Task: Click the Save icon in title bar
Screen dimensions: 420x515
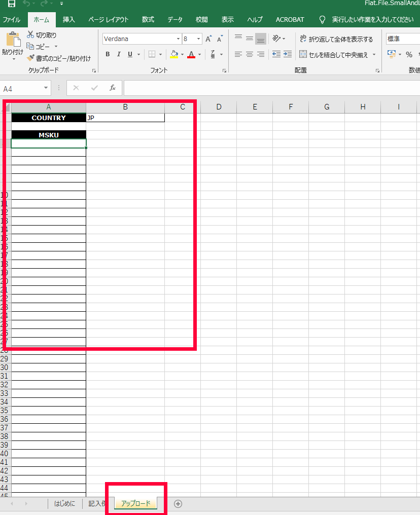Action: [11, 4]
